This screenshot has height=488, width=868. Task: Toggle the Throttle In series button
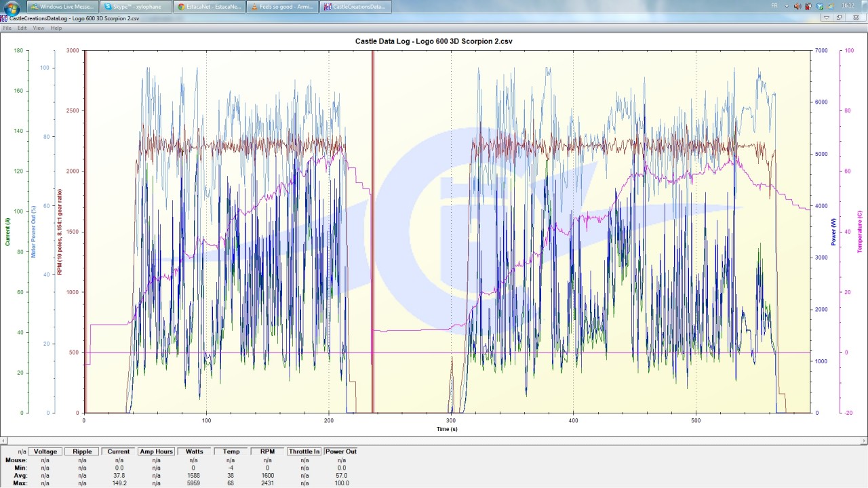[304, 451]
